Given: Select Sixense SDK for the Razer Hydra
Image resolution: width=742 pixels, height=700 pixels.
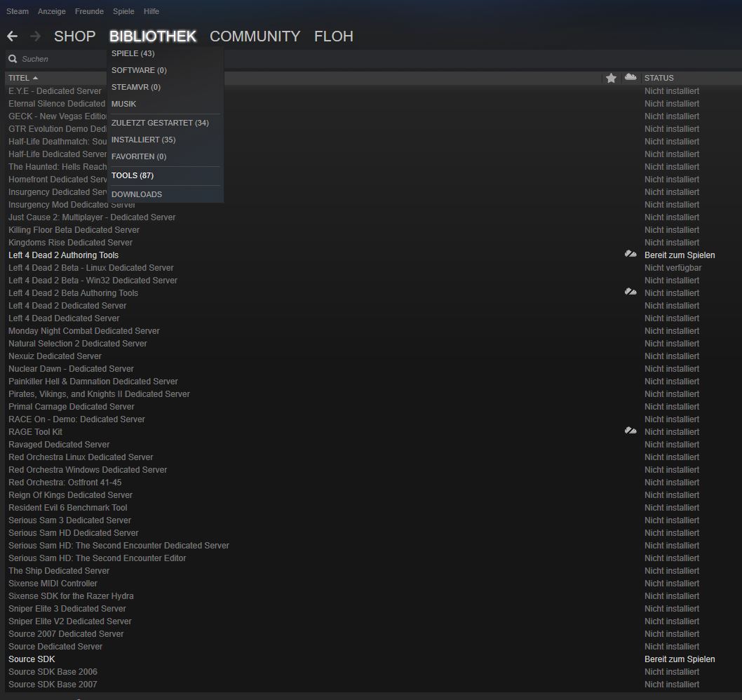Looking at the screenshot, I should coord(71,596).
